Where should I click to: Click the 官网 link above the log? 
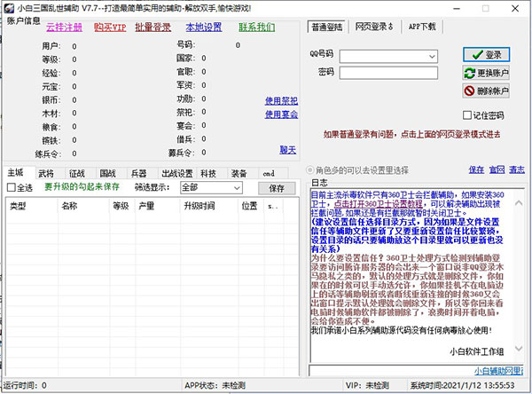click(497, 169)
